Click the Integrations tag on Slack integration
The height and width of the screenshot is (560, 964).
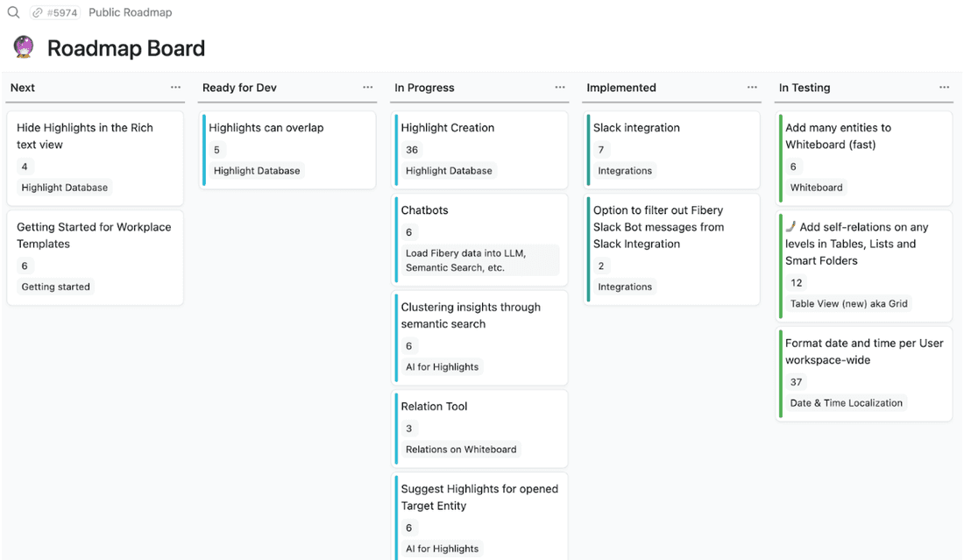coord(624,170)
